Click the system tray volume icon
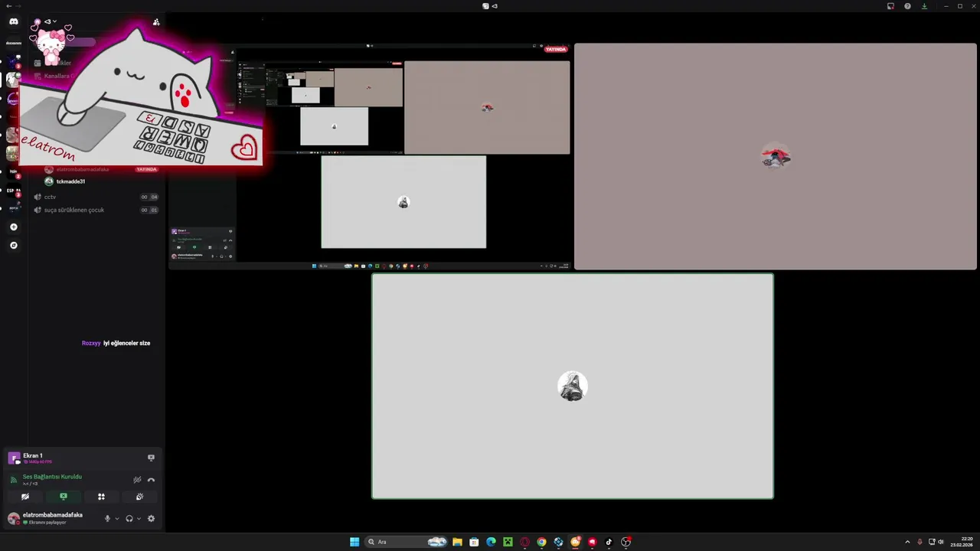980x551 pixels. 941,542
